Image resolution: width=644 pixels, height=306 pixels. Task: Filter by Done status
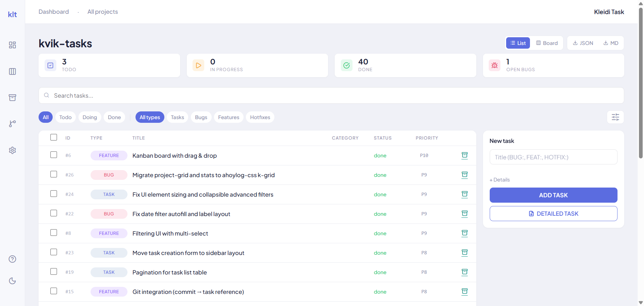pyautogui.click(x=114, y=117)
